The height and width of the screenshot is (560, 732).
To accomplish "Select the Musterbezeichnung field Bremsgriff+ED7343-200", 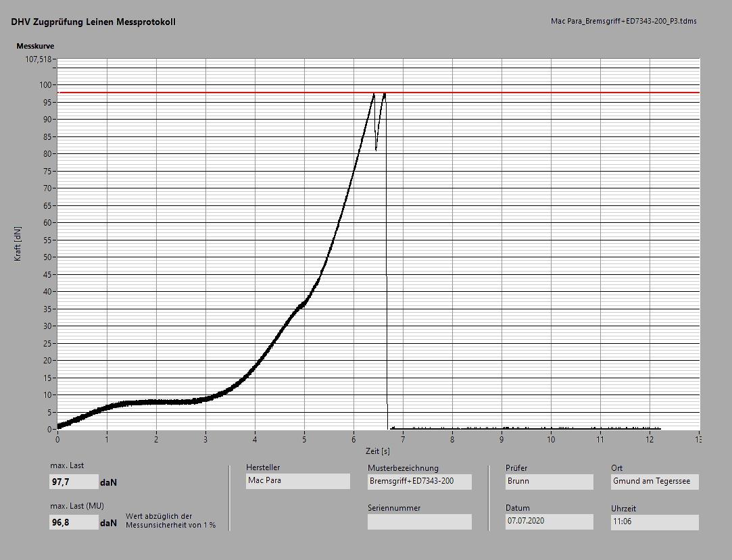I will [419, 482].
